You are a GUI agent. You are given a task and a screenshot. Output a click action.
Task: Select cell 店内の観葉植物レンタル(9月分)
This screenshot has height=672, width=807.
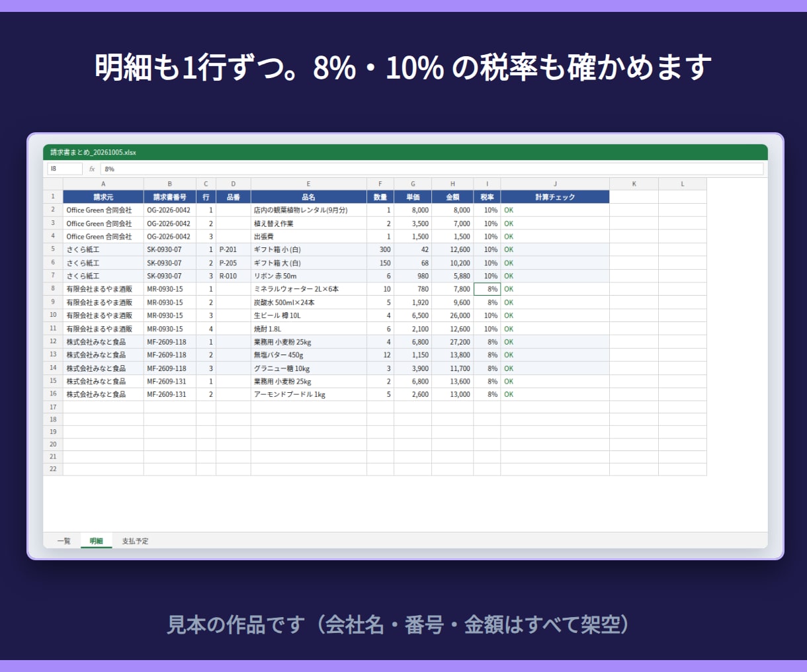[x=309, y=210]
